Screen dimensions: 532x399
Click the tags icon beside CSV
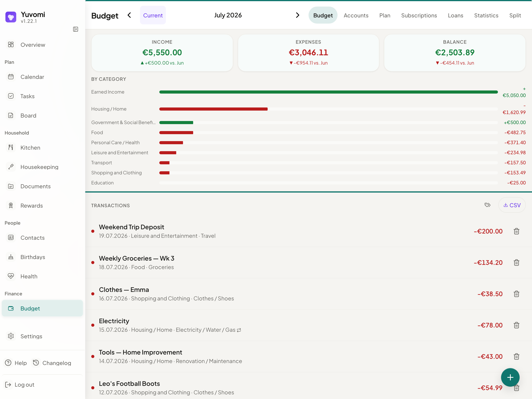pyautogui.click(x=488, y=205)
